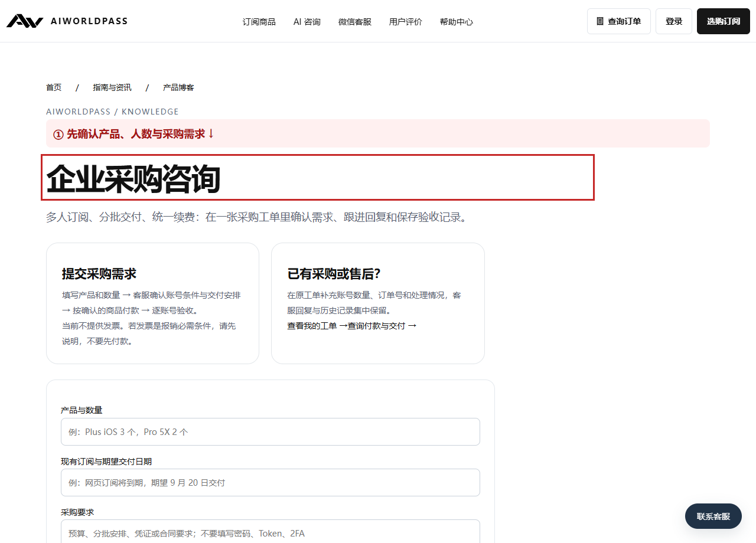Click the AIWORLDPASS logo icon
This screenshot has width=756, height=543.
point(25,21)
